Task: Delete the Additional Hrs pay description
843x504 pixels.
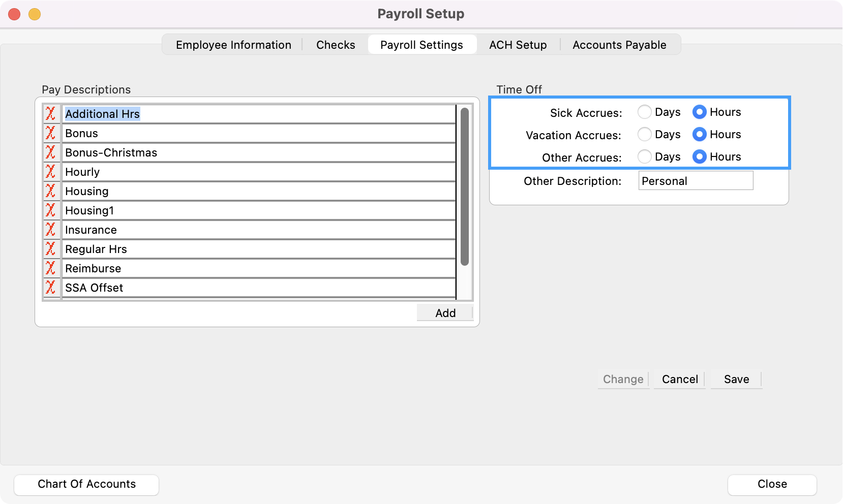Action: (51, 114)
